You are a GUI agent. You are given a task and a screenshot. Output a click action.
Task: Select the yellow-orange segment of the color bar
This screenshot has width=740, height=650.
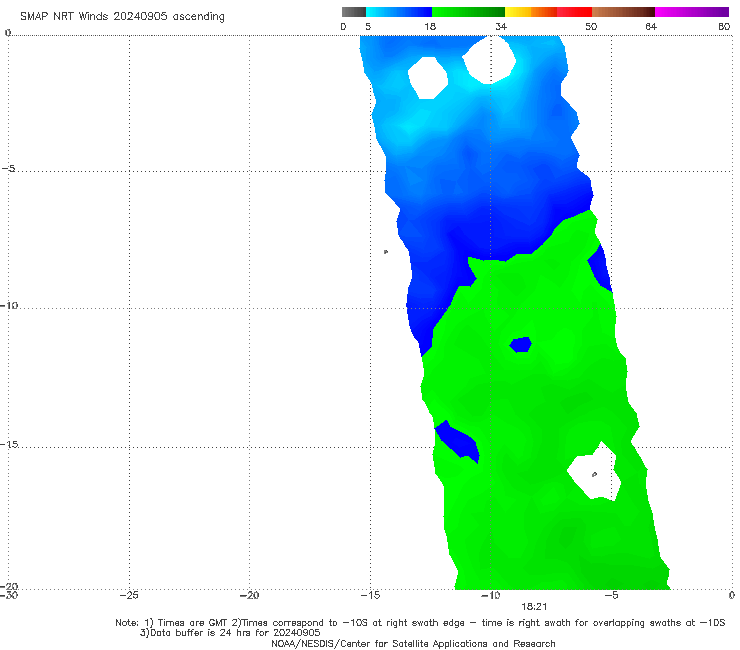click(x=531, y=12)
